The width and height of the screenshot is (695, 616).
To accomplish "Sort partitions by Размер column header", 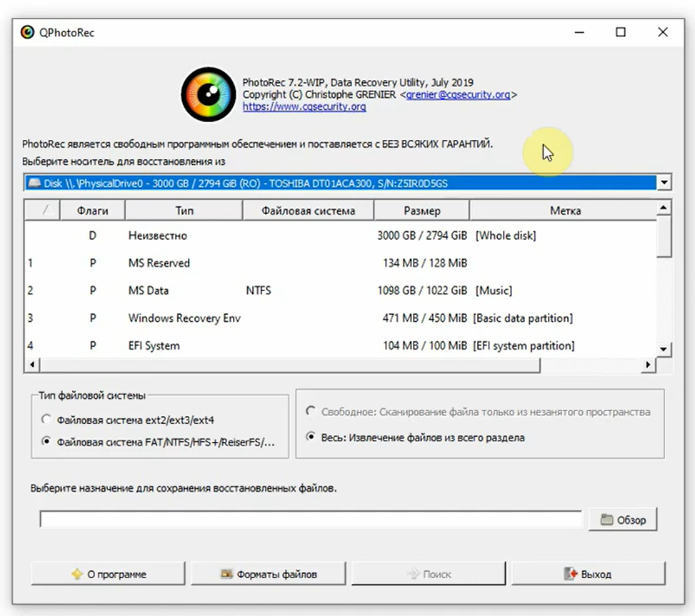I will coord(421,211).
